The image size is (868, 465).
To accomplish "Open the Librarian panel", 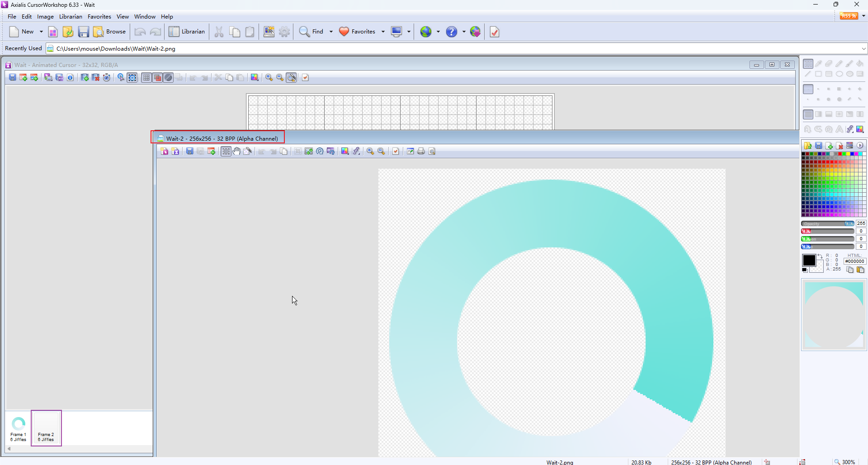I will (187, 32).
